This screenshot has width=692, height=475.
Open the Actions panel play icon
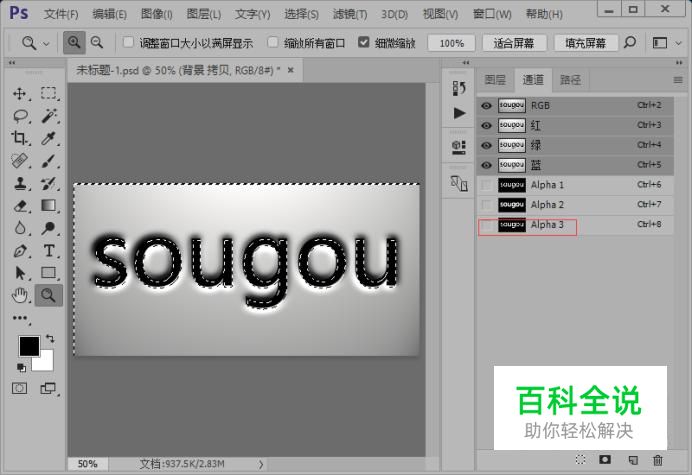pos(459,113)
